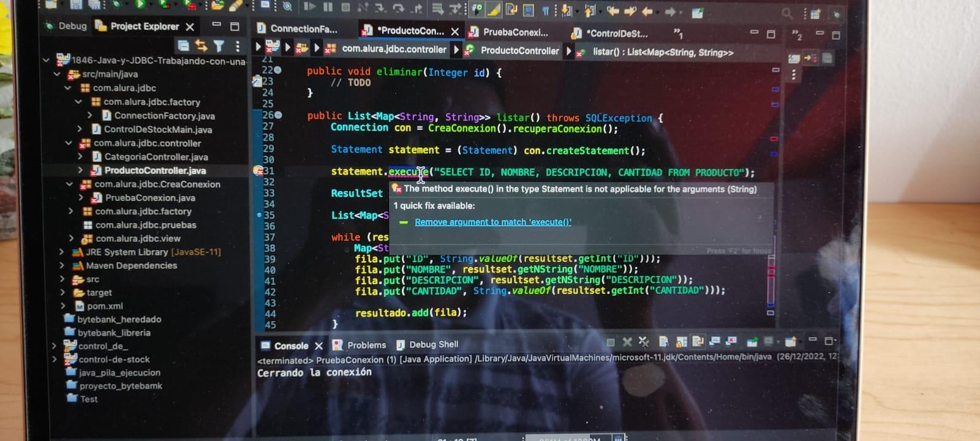
Task: Click the Open Console icon
Action: tap(791, 341)
